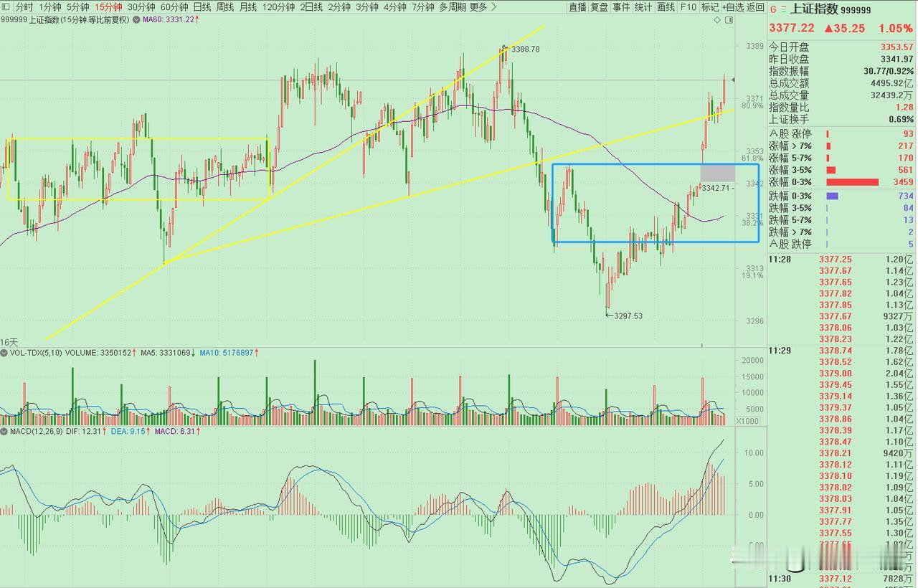Click the 跌幅 5-7% row
918x588 pixels.
[x=841, y=220]
